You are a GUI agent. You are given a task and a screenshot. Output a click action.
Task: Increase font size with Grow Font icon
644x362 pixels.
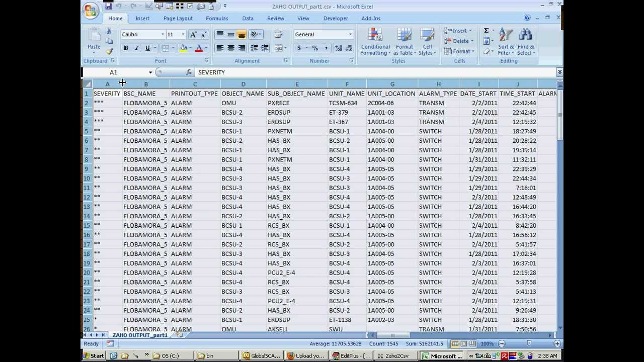[193, 35]
